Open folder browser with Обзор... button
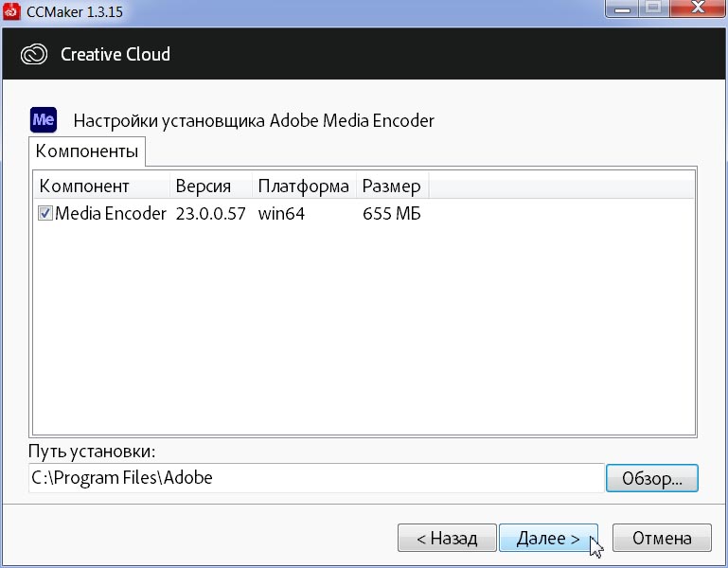728x568 pixels. [x=652, y=478]
